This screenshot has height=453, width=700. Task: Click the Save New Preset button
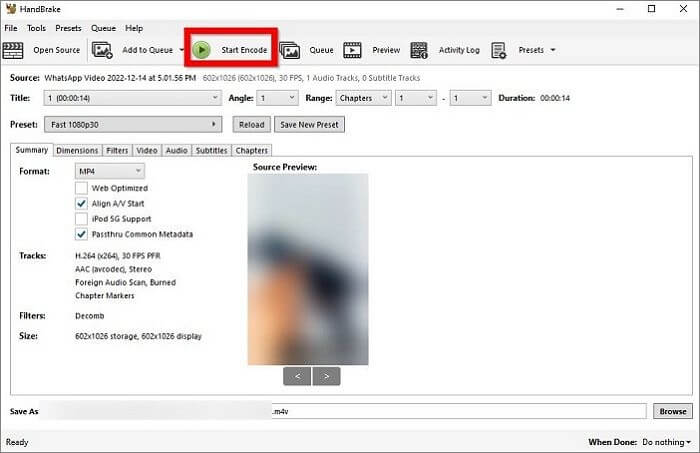click(x=309, y=125)
